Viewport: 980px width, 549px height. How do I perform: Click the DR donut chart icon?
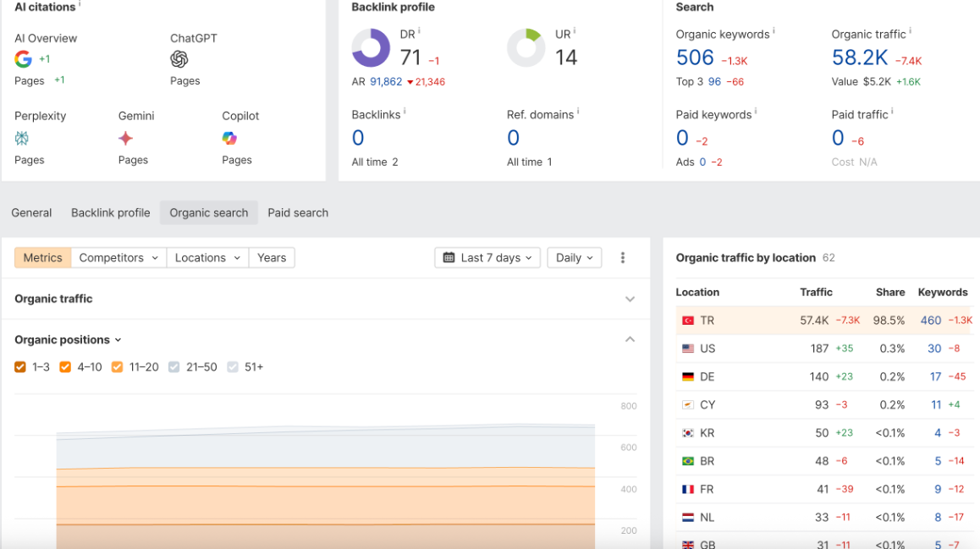click(371, 47)
